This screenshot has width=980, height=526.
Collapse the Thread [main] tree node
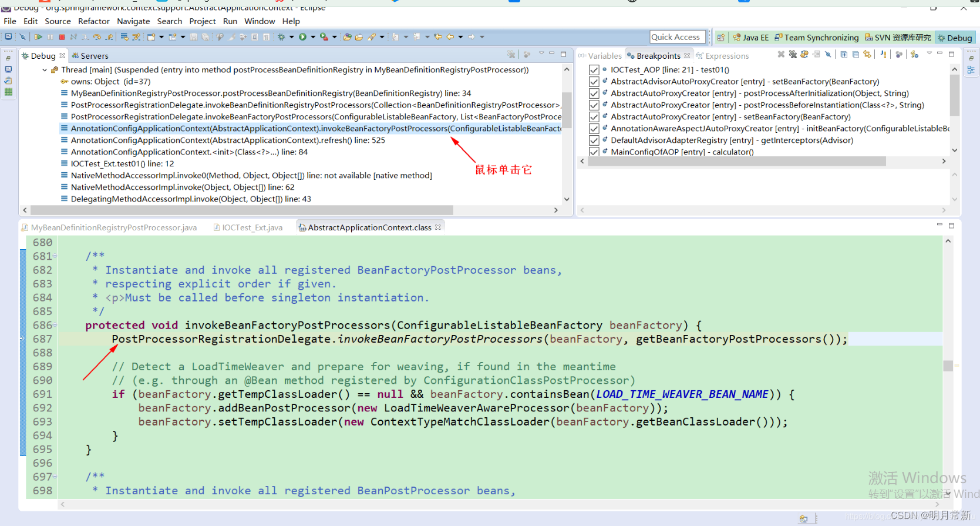point(45,70)
